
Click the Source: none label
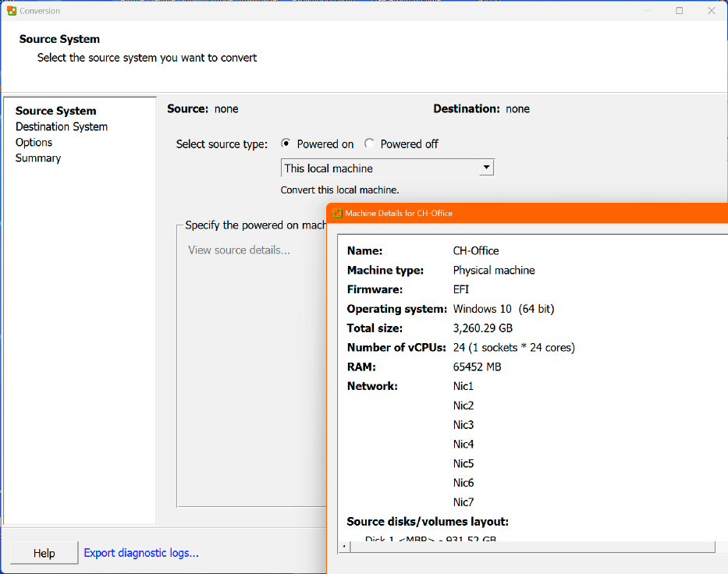(202, 108)
